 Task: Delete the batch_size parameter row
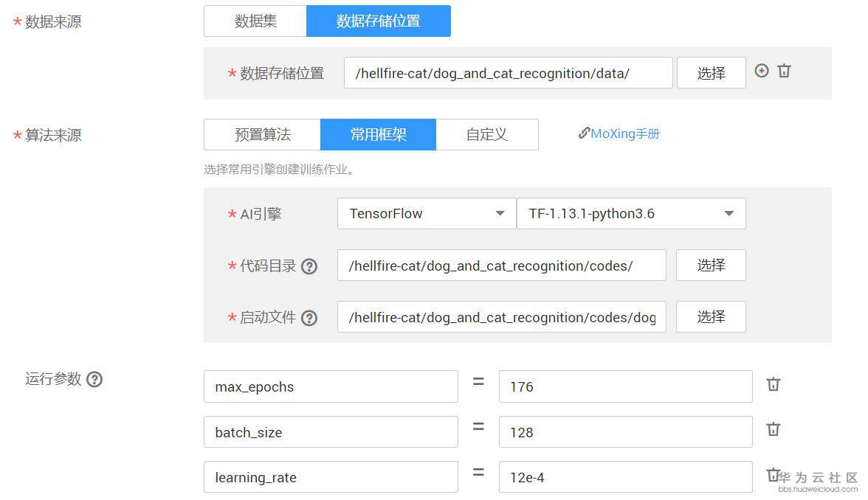click(x=774, y=429)
